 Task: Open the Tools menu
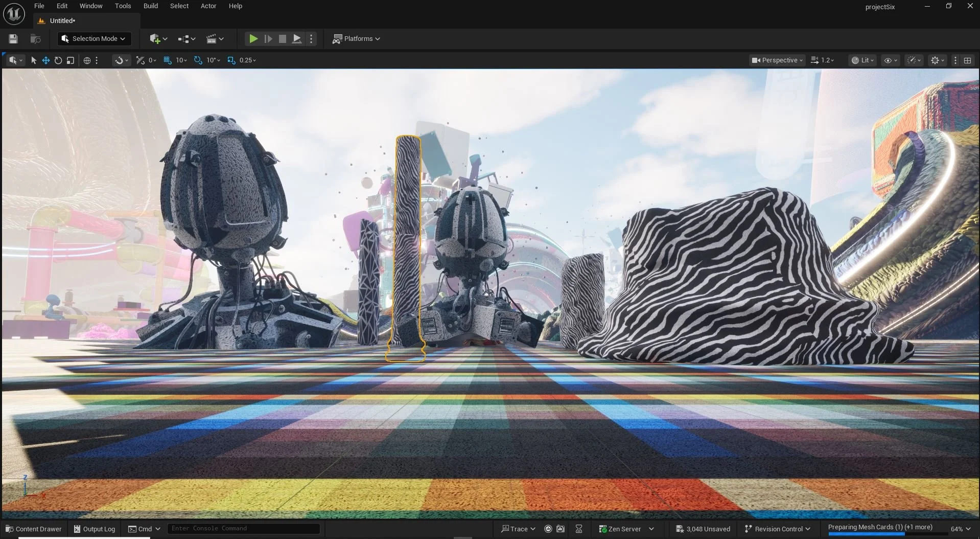coord(123,6)
